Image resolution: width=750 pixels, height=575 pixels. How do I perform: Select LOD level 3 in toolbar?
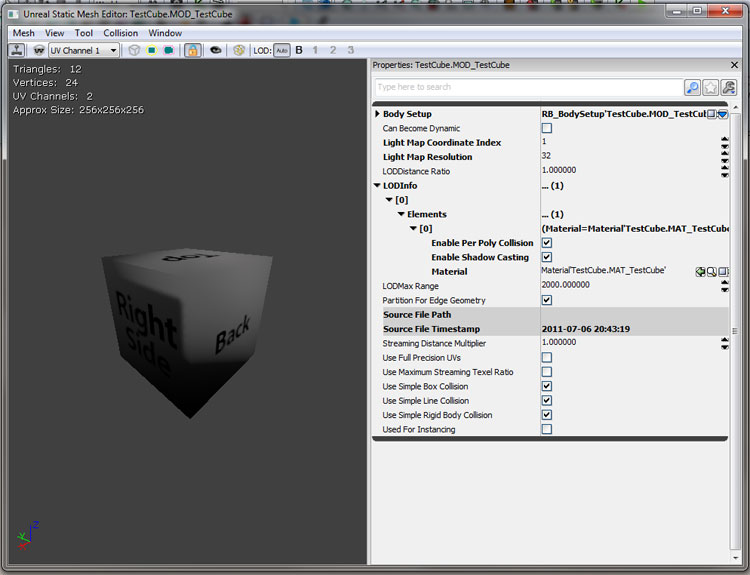click(x=351, y=50)
